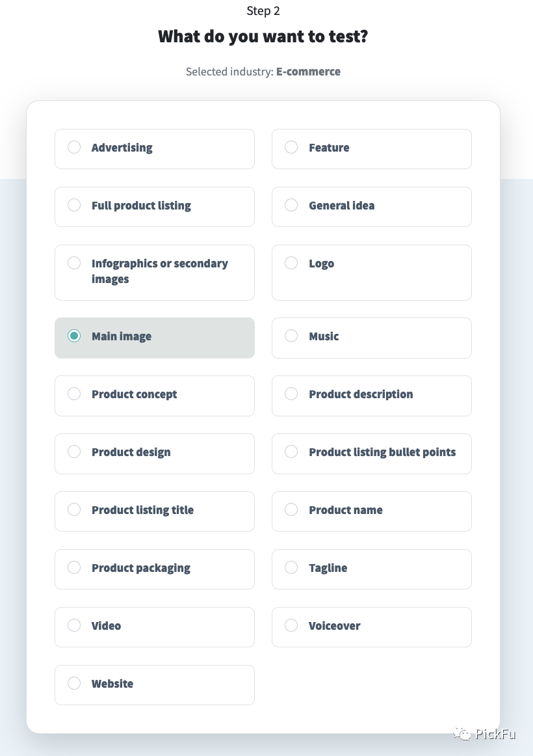Choose the Website option
Screen dimensions: 533x756
click(x=74, y=684)
